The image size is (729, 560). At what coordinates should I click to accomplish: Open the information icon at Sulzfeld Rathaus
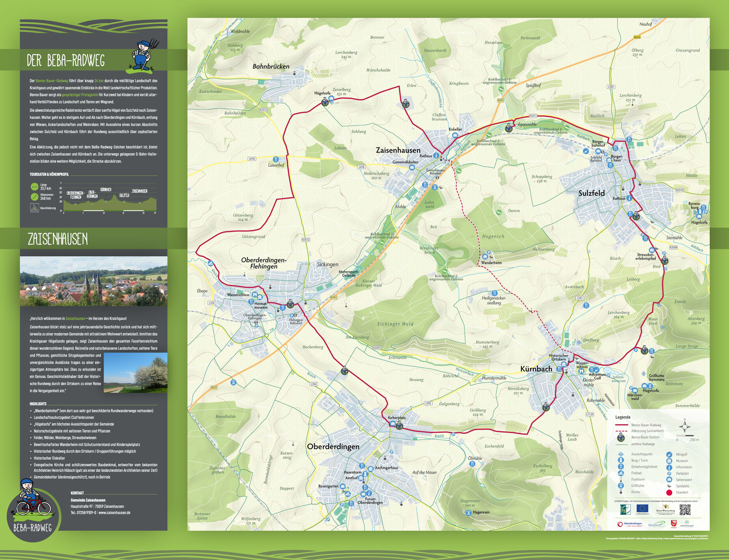pyautogui.click(x=629, y=198)
